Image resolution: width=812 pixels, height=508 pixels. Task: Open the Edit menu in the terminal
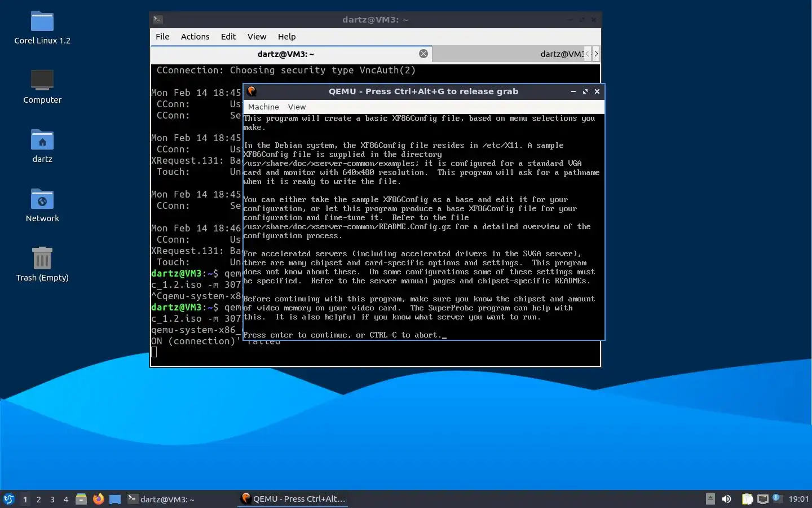(x=228, y=37)
